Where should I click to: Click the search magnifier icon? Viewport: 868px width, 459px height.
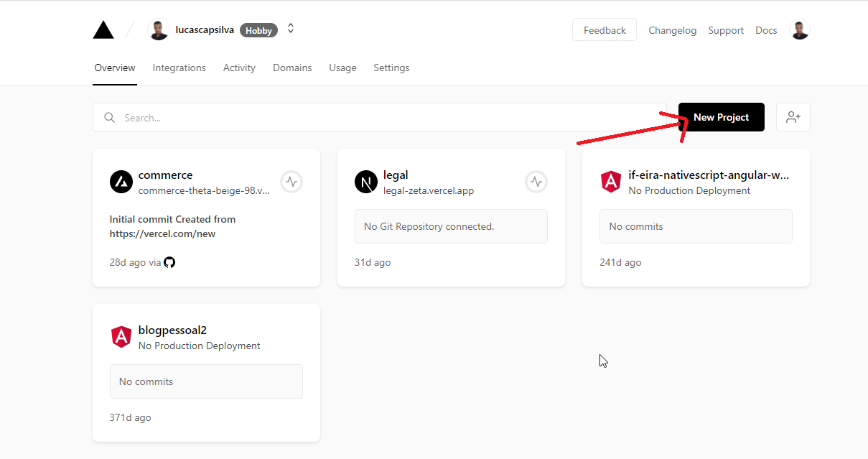(x=109, y=117)
